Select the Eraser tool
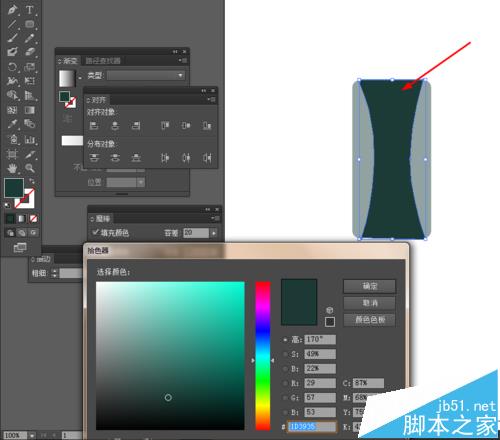Viewport: 500px width, 440px height. pos(30,52)
